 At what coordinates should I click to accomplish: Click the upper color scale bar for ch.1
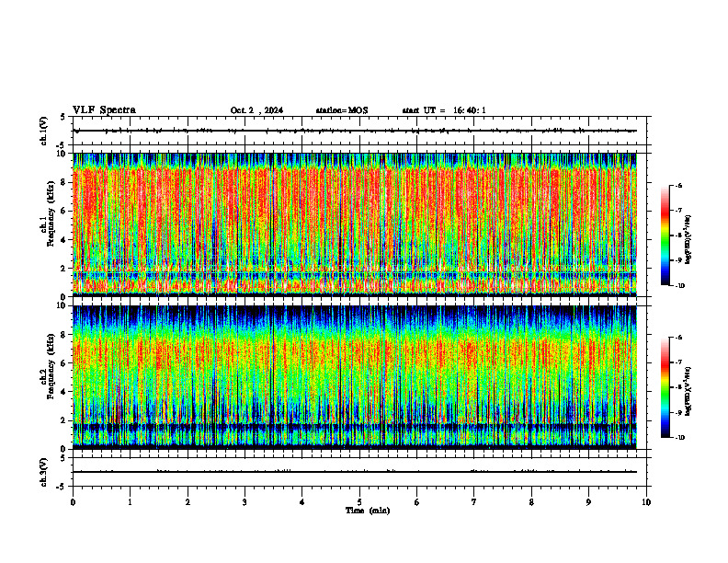665,236
